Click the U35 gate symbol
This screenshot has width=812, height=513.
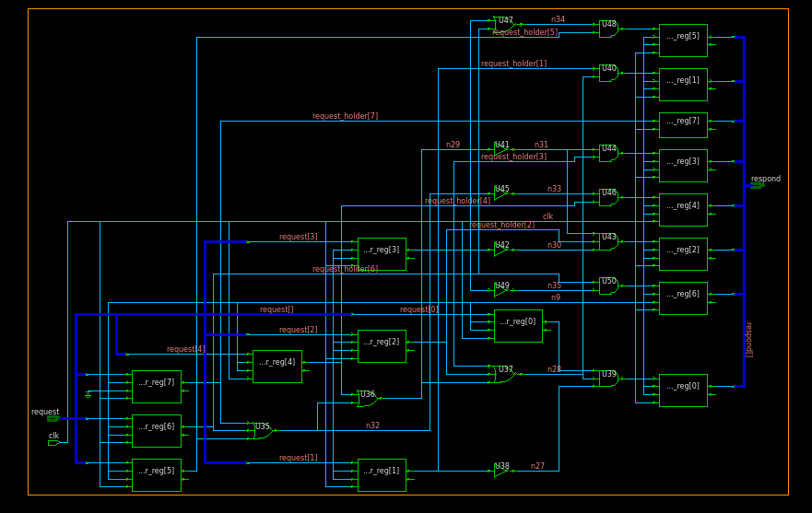[x=262, y=430]
